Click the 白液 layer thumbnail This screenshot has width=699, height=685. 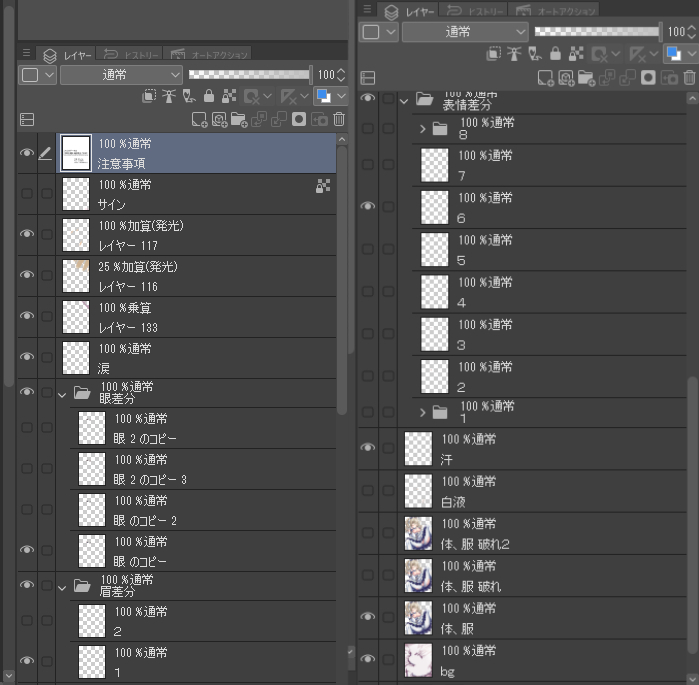pyautogui.click(x=418, y=491)
